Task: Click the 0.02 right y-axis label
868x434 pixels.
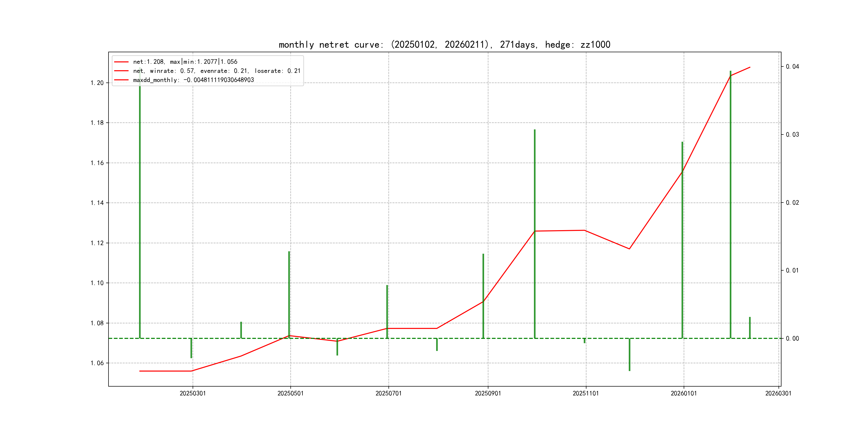Action: pos(792,203)
